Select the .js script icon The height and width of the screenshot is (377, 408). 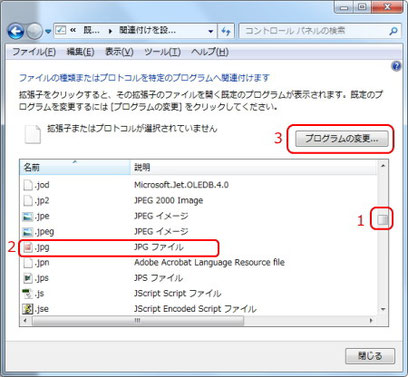(x=28, y=294)
